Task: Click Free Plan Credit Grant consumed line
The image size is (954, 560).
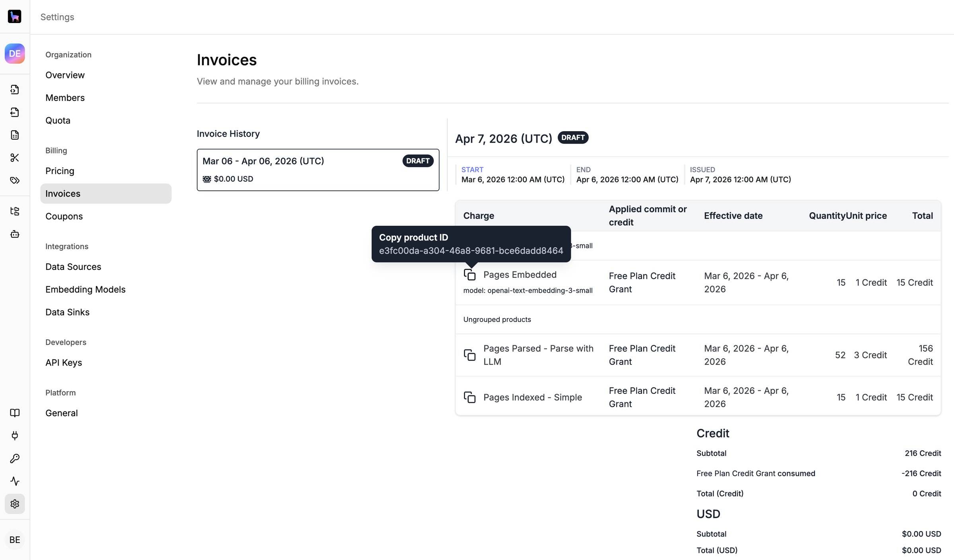Action: 756,473
